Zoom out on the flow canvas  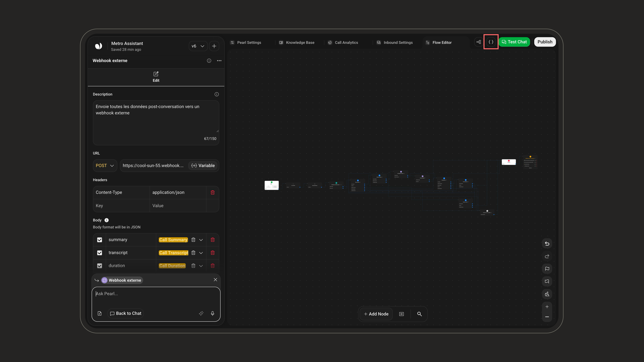(547, 317)
